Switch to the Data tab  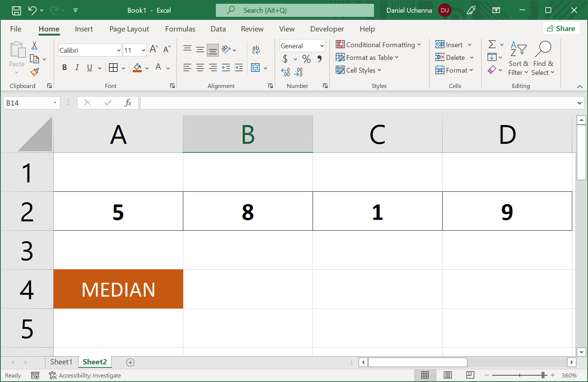(x=218, y=29)
